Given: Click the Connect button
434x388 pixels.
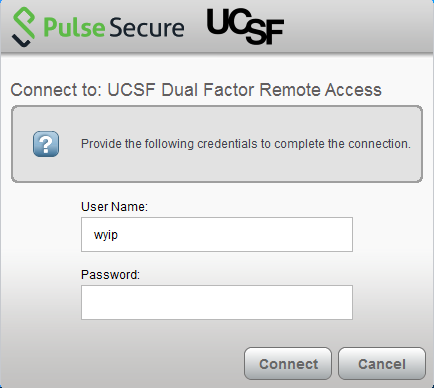Looking at the screenshot, I should pyautogui.click(x=288, y=364).
